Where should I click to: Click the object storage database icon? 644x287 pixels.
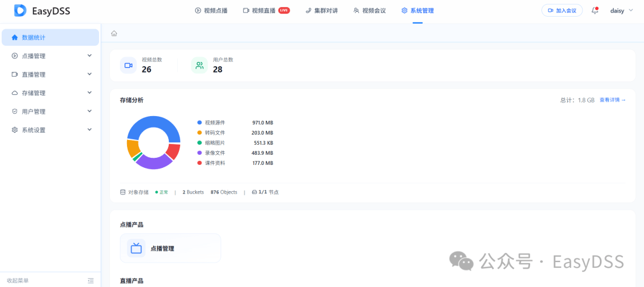(122, 192)
